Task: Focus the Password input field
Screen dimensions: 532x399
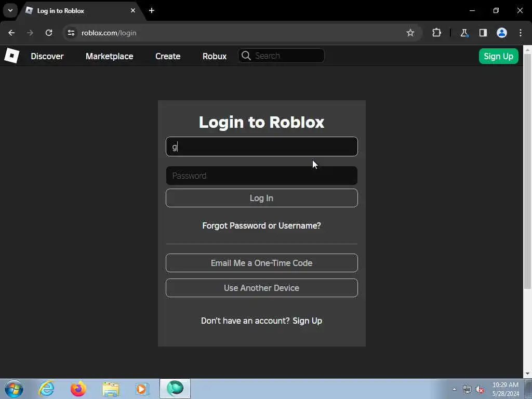Action: pyautogui.click(x=262, y=176)
